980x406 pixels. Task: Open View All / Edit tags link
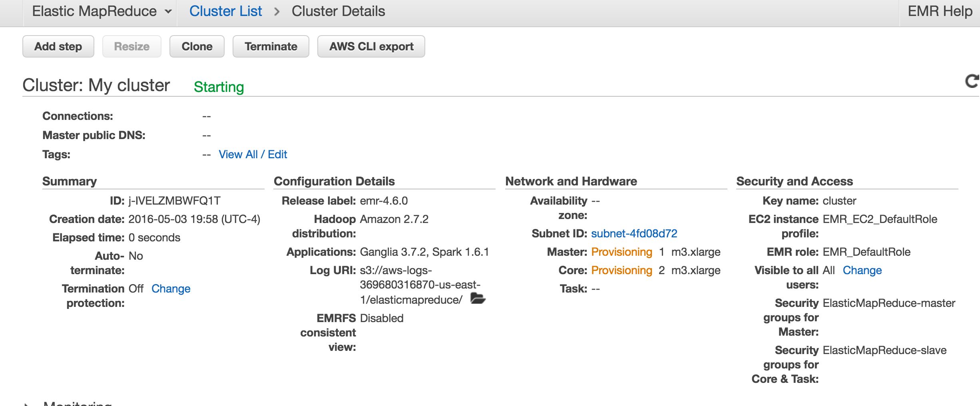[253, 154]
